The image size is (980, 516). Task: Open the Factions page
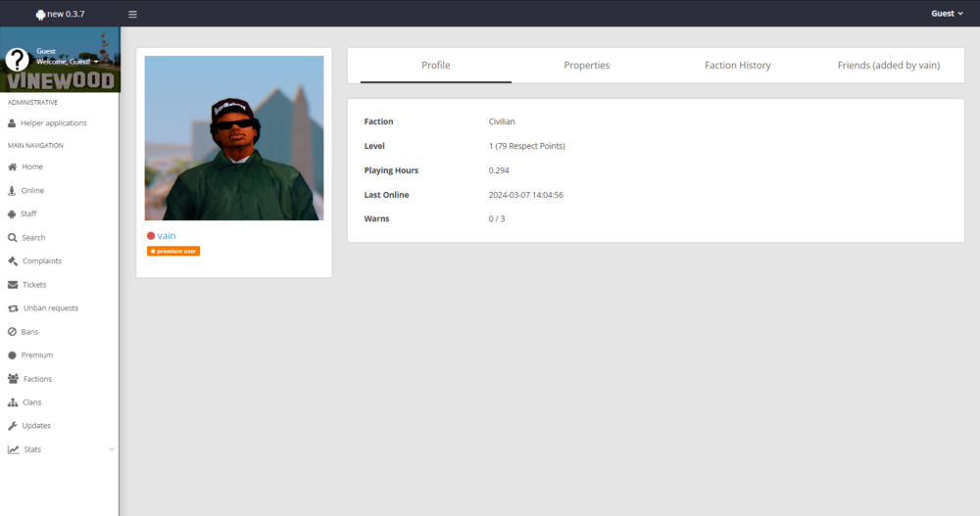click(x=37, y=379)
